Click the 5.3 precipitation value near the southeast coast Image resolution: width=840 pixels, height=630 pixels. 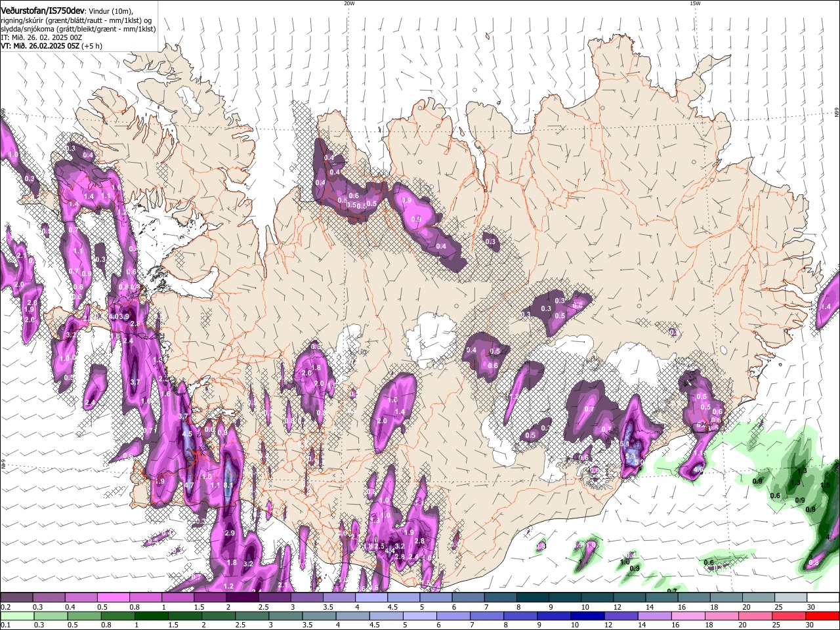(629, 456)
